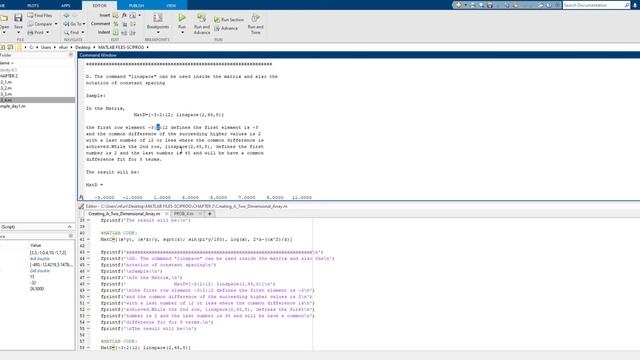Click Find Files in the File group
Image resolution: width=640 pixels, height=360 pixels.
pos(40,16)
